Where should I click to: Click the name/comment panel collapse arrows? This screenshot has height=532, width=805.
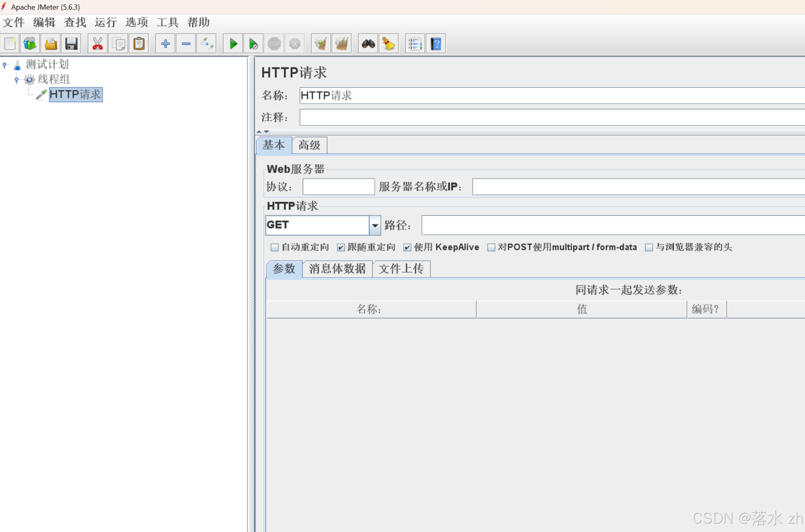(263, 132)
